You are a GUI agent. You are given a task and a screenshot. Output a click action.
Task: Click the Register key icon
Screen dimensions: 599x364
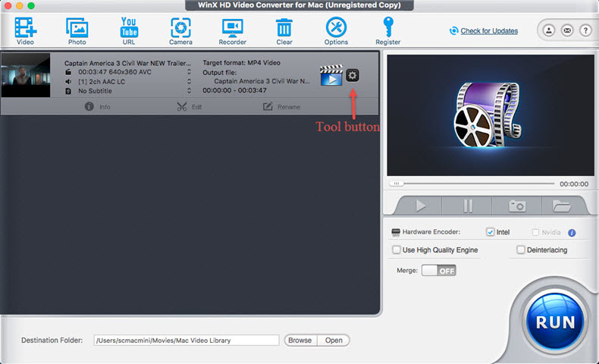click(x=387, y=31)
